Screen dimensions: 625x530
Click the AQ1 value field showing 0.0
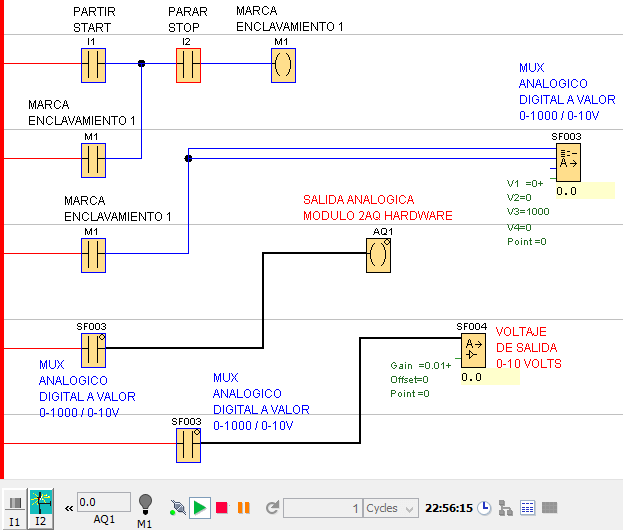(x=104, y=502)
